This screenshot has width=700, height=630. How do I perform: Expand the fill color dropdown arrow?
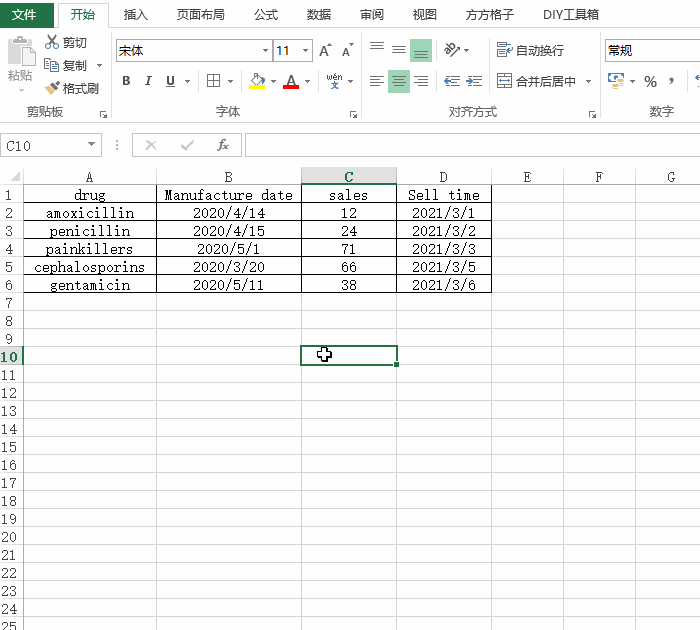(273, 81)
